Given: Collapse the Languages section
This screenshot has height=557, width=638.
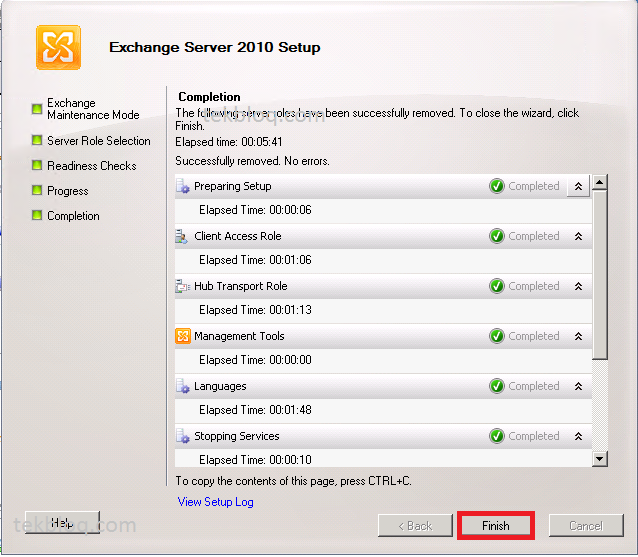Looking at the screenshot, I should (x=578, y=387).
